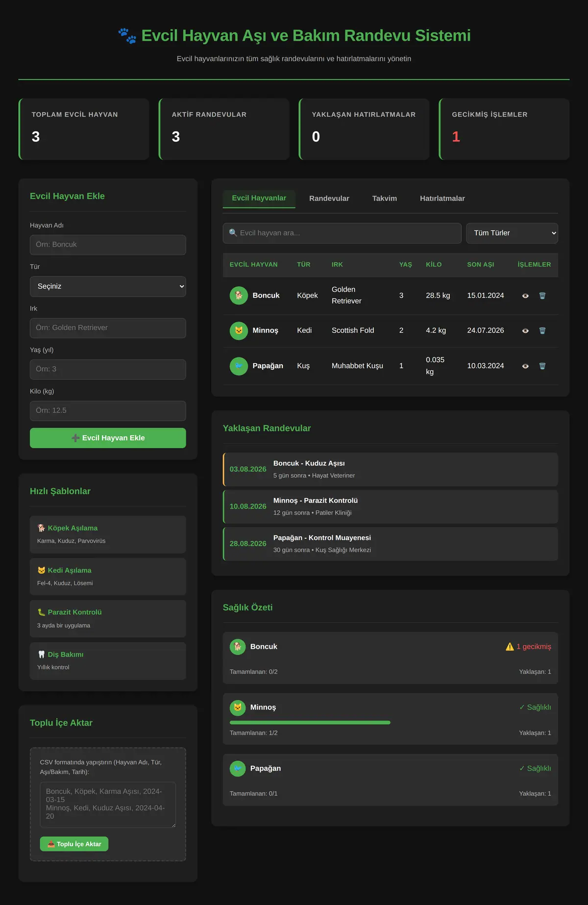Viewport: 588px width, 905px height.
Task: Click Minnoş's avatar in Sağlık Özeti
Action: point(238,707)
